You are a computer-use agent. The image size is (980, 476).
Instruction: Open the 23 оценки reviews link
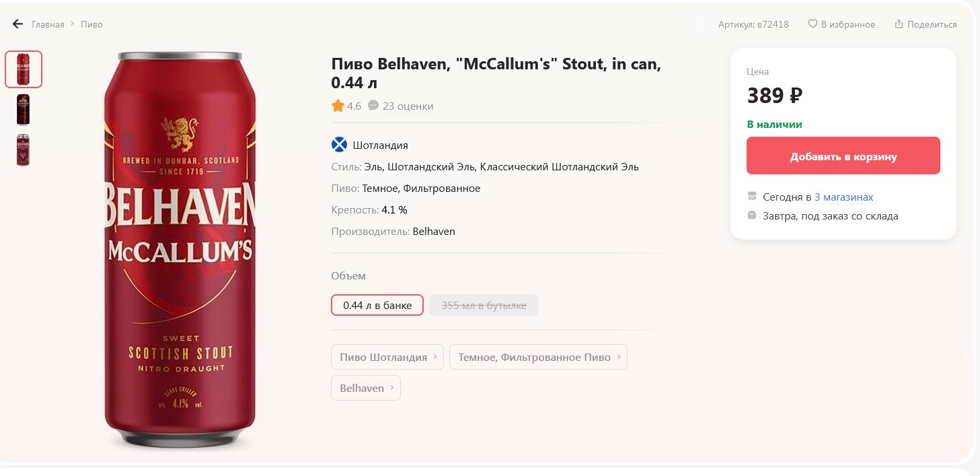click(x=408, y=106)
